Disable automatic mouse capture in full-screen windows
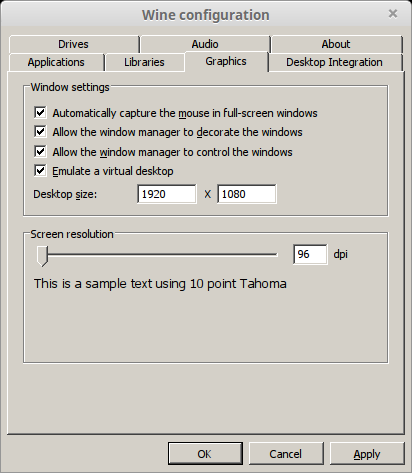Image resolution: width=412 pixels, height=473 pixels. tap(40, 113)
